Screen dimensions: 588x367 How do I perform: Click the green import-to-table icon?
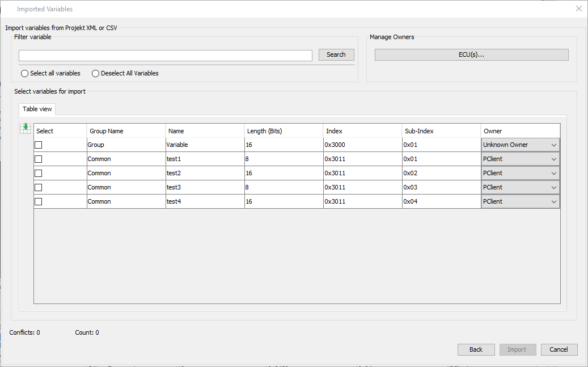(26, 128)
